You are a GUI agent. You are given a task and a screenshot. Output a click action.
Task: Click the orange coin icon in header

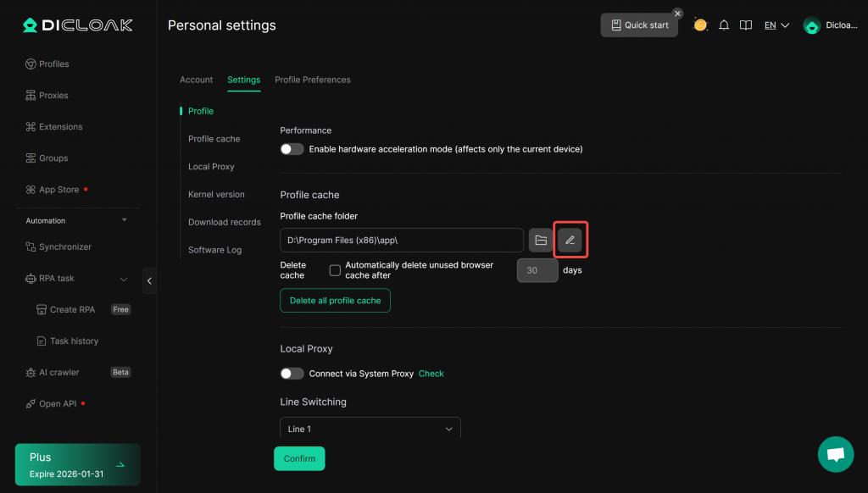(x=700, y=25)
